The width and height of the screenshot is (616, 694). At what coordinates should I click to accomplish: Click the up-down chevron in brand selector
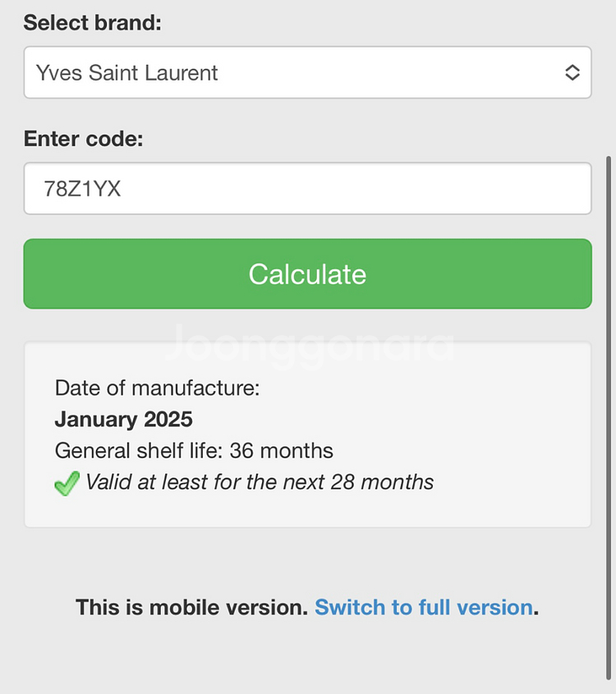[572, 72]
